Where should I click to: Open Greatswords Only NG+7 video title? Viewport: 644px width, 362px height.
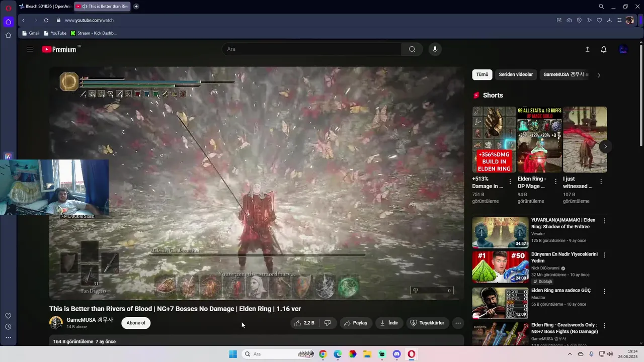[565, 328]
